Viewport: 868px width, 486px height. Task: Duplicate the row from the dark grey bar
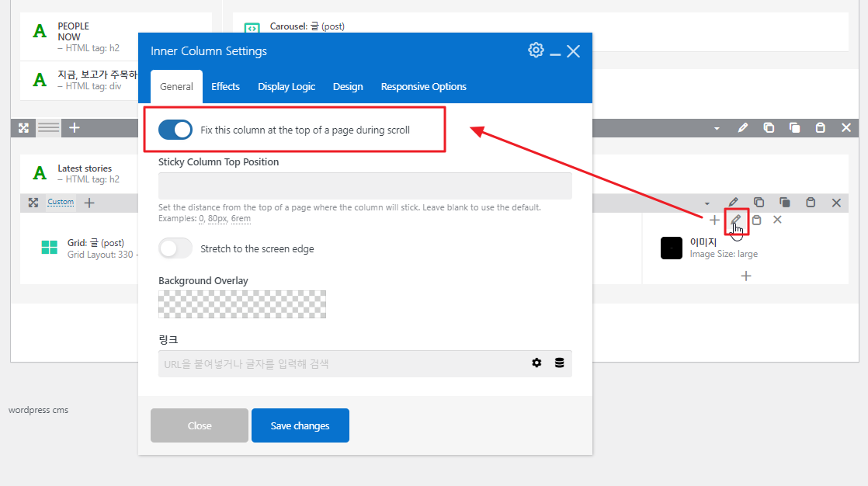(x=794, y=128)
